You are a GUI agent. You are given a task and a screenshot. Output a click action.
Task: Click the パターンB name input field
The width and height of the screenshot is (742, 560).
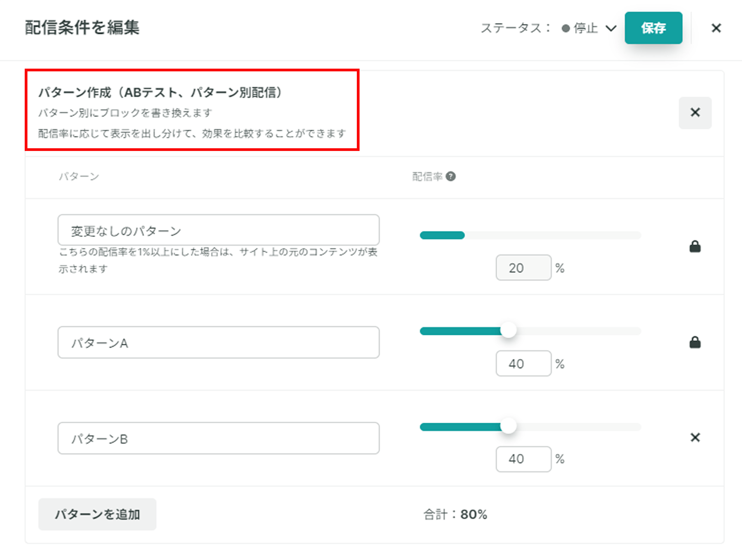click(219, 438)
